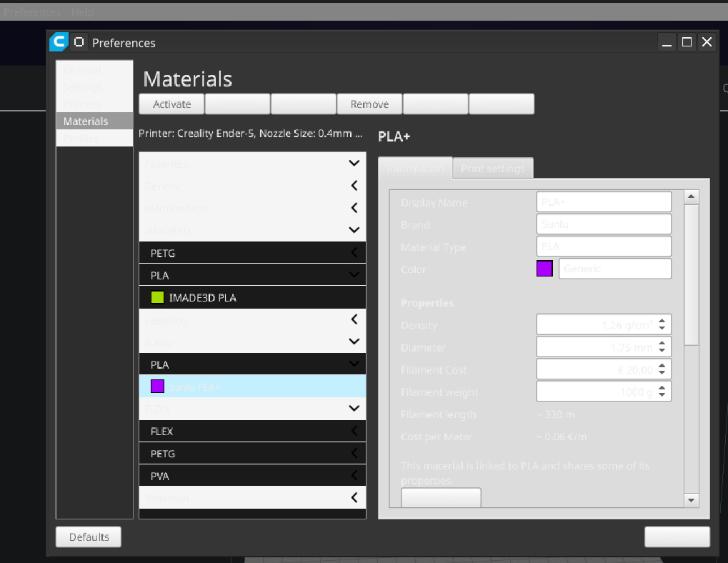Click the Remove button

[x=369, y=104]
